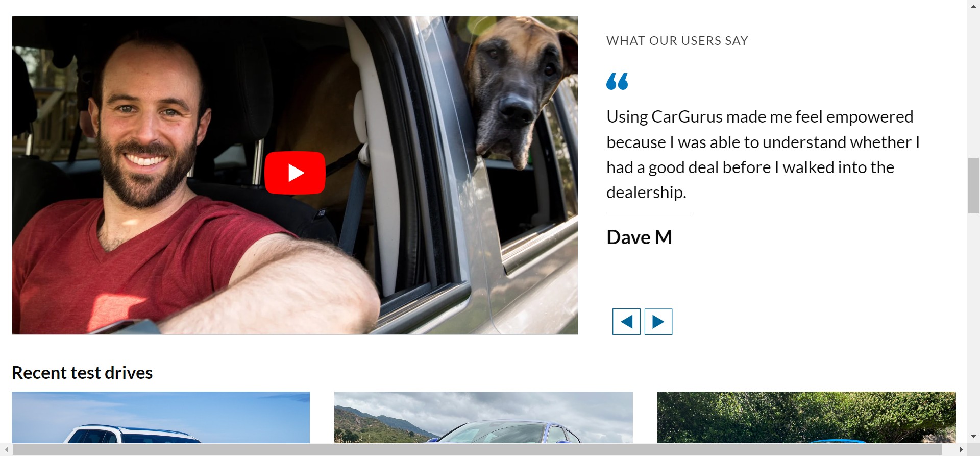
Task: Click the vertical scrollbar up arrow
Action: 973,5
